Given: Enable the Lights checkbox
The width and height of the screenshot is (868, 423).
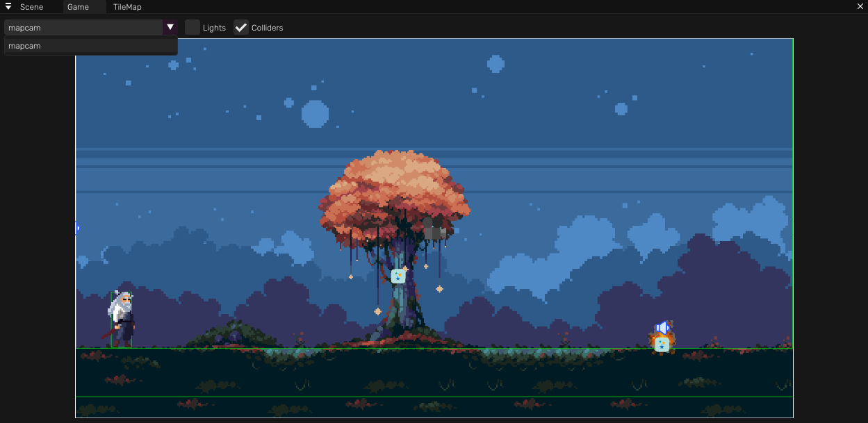Looking at the screenshot, I should pos(193,28).
